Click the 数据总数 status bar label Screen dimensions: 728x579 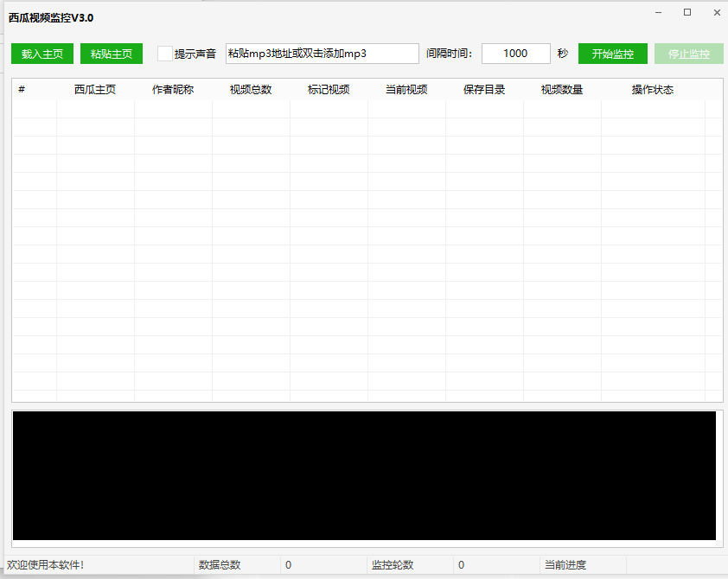[220, 565]
